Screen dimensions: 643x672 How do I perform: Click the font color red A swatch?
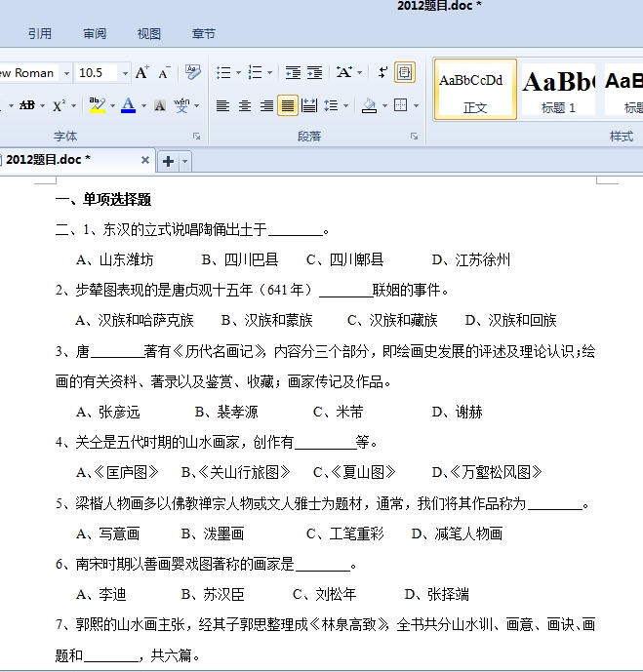pos(128,105)
